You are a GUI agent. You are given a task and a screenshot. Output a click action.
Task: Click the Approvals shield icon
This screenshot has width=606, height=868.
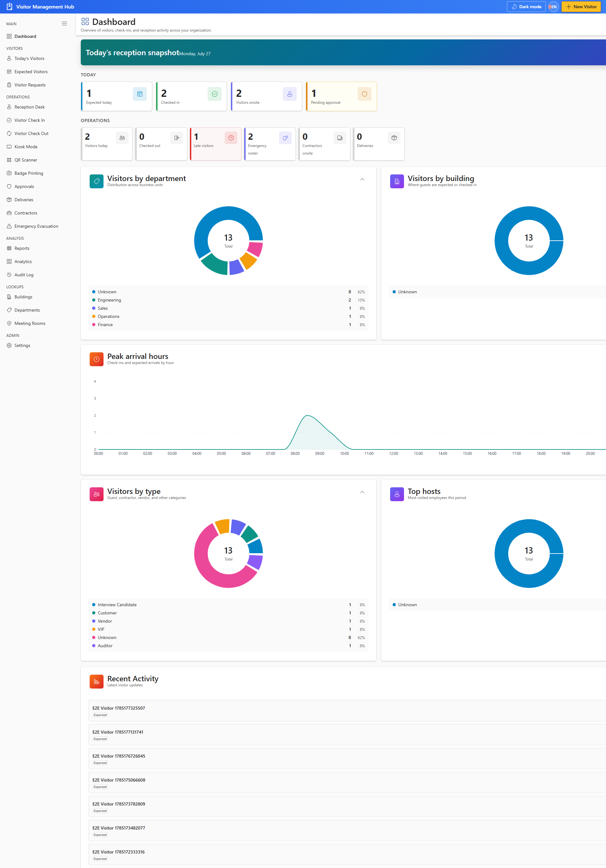tap(9, 186)
